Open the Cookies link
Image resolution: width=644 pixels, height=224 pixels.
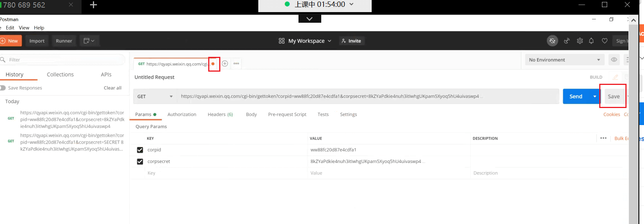click(x=612, y=114)
